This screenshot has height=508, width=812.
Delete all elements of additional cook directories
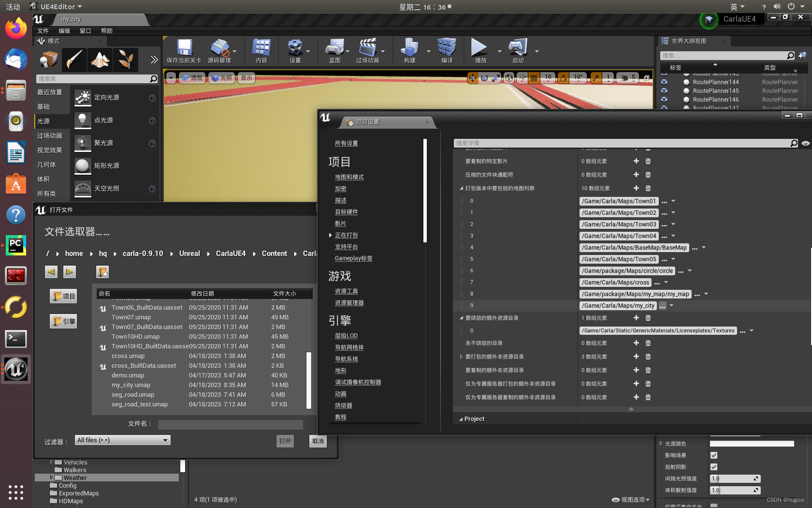pyautogui.click(x=648, y=318)
